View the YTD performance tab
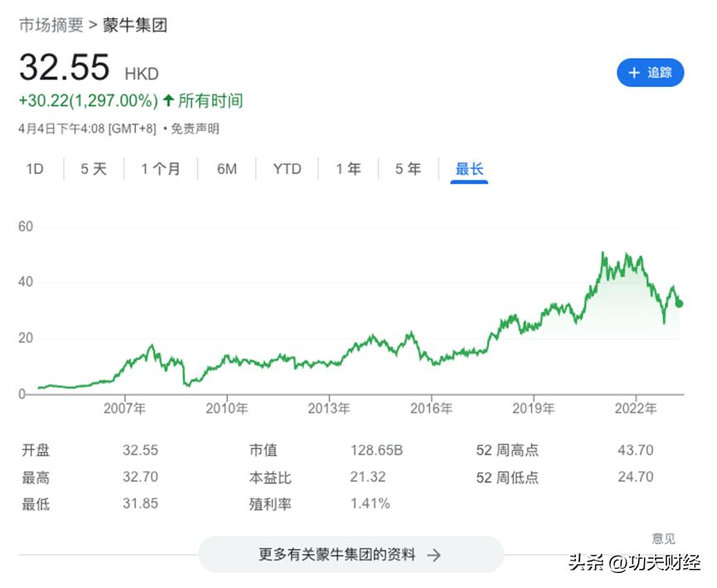 coord(286,168)
